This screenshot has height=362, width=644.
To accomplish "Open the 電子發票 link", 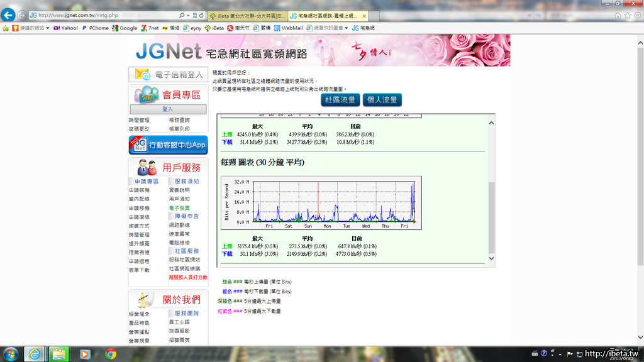I will 179,208.
